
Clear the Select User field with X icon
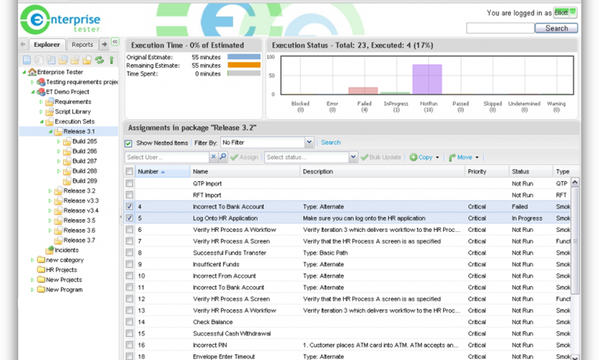click(x=214, y=157)
